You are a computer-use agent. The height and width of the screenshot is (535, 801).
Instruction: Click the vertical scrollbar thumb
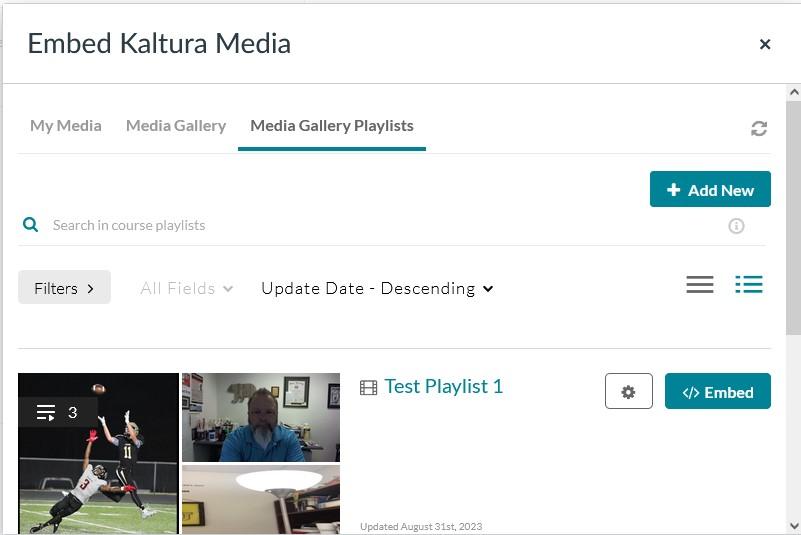[x=793, y=218]
